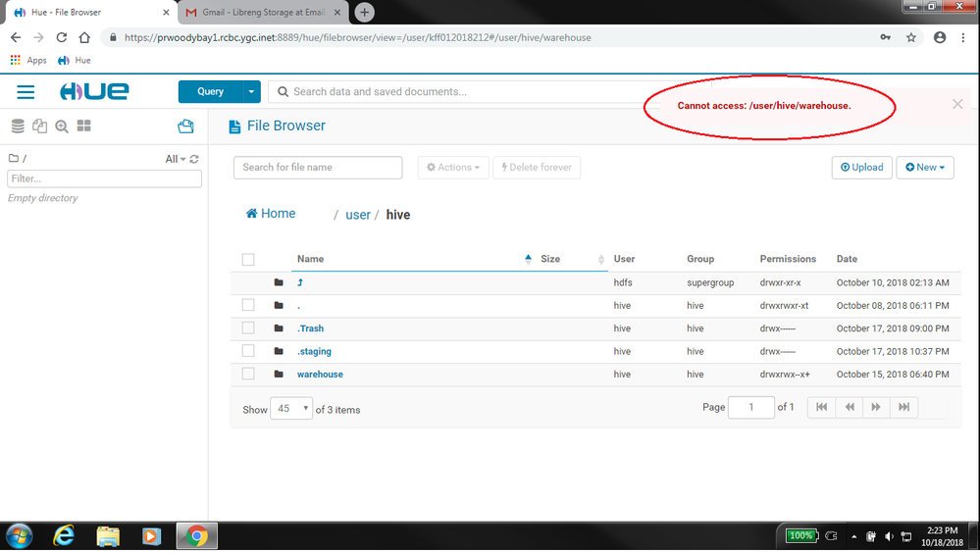980x553 pixels.
Task: Go to next page of file list
Action: (876, 408)
